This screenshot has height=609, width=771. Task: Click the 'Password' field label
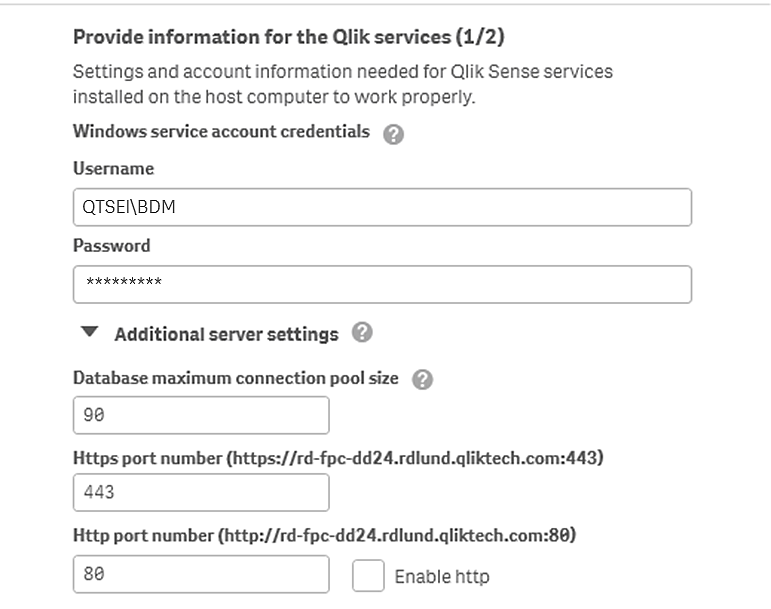tap(111, 246)
